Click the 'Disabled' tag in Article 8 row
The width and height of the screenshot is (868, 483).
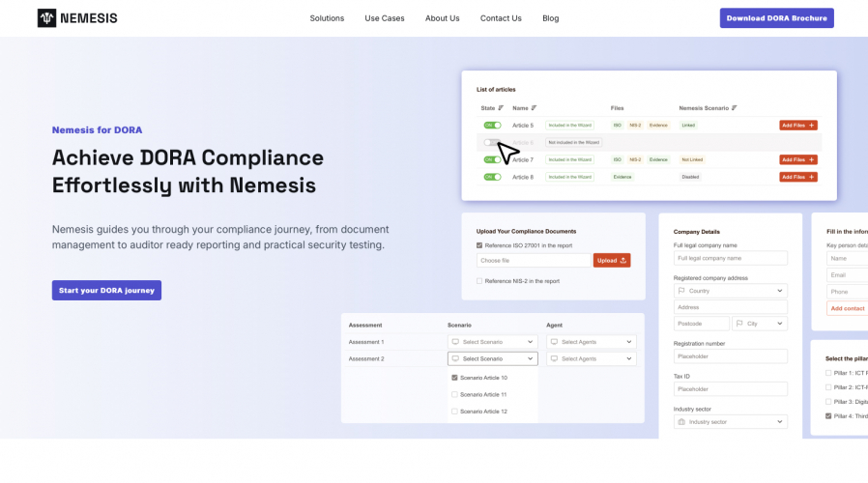click(x=690, y=177)
